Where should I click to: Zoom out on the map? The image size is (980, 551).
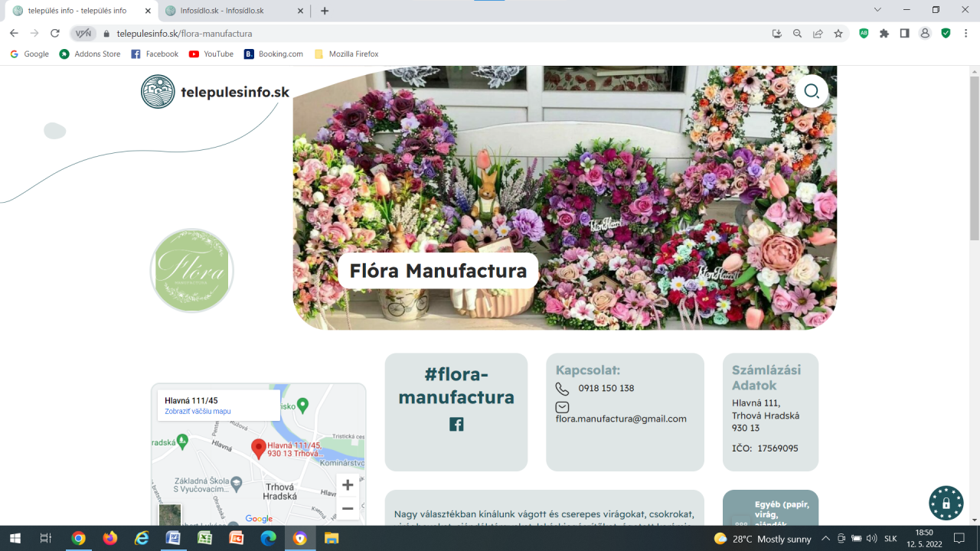point(348,508)
